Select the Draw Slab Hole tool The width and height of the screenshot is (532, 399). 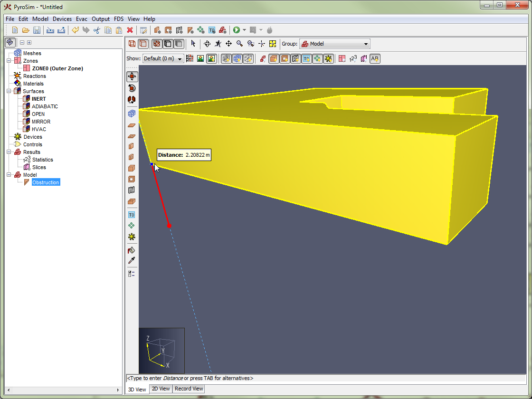pos(132,136)
